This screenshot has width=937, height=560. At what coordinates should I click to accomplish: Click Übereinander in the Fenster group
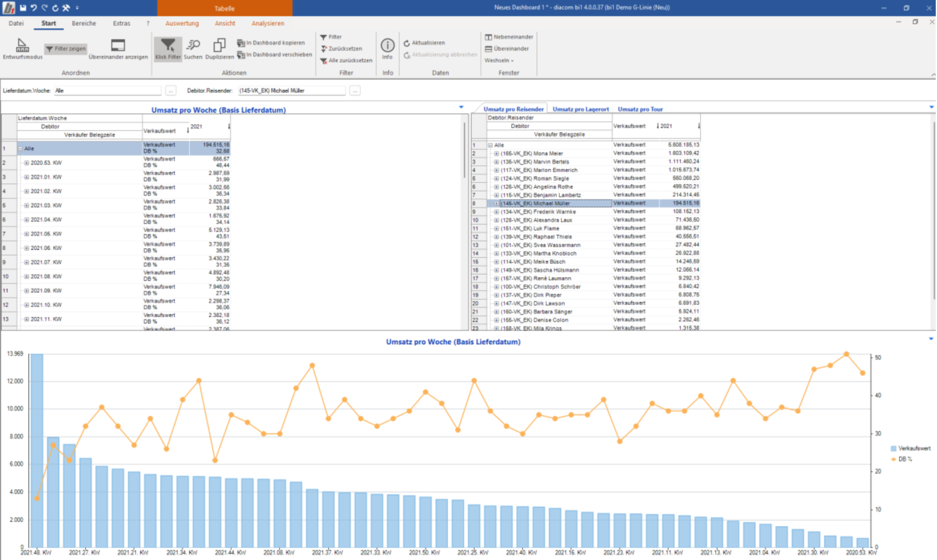(506, 49)
